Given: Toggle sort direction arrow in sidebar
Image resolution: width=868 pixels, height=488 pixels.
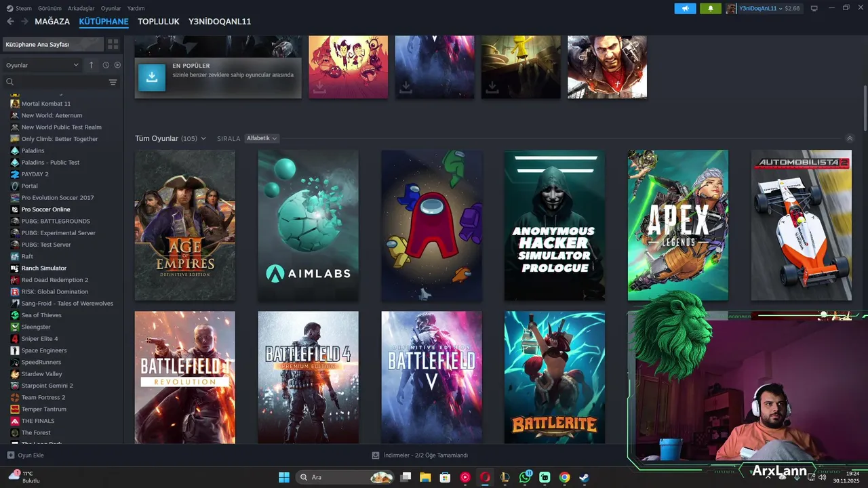Looking at the screenshot, I should coord(92,65).
